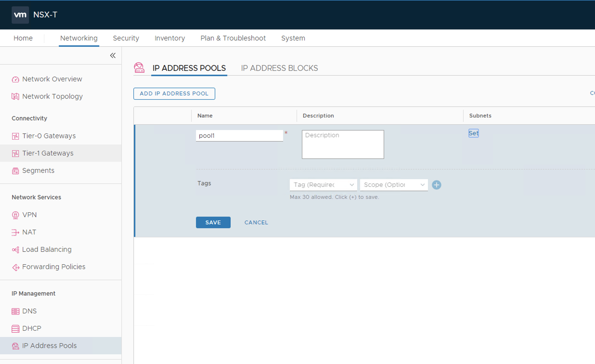Open the Tag (Required) dropdown
Viewport: 595px width, 364px height.
pyautogui.click(x=323, y=185)
